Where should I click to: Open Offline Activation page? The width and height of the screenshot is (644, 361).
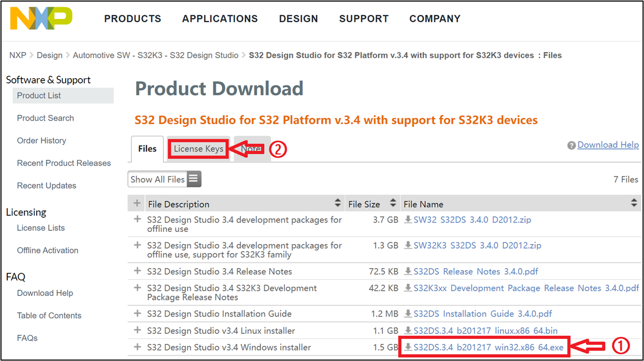coord(48,250)
